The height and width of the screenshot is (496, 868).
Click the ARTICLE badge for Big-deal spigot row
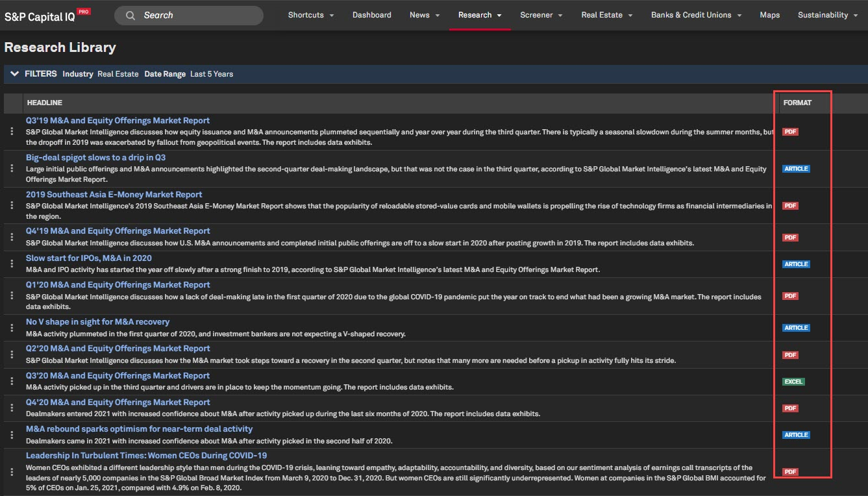tap(796, 169)
